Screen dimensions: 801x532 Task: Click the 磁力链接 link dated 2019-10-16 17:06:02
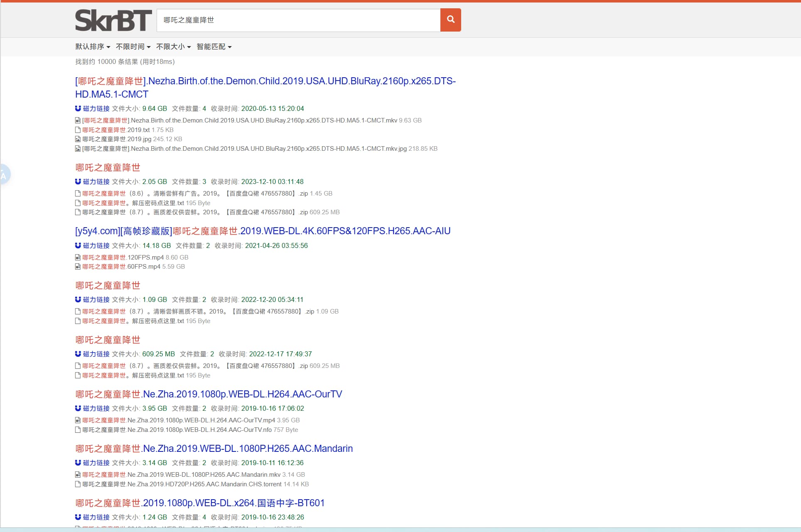point(96,408)
